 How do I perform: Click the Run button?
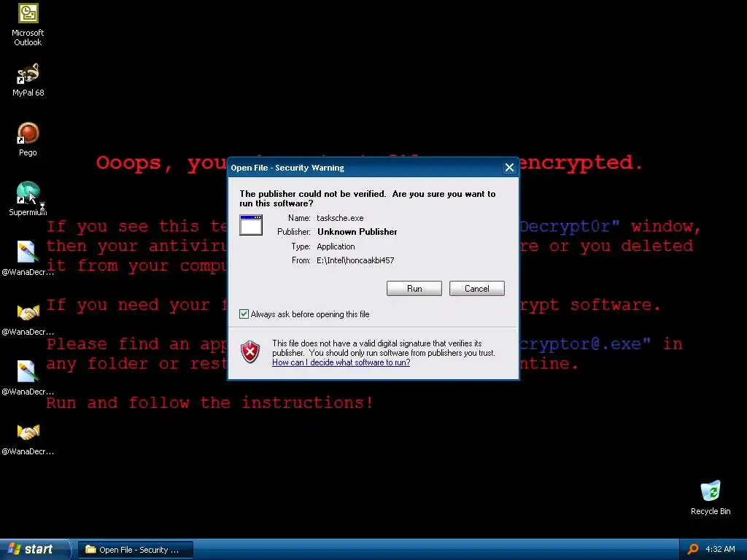pos(414,289)
